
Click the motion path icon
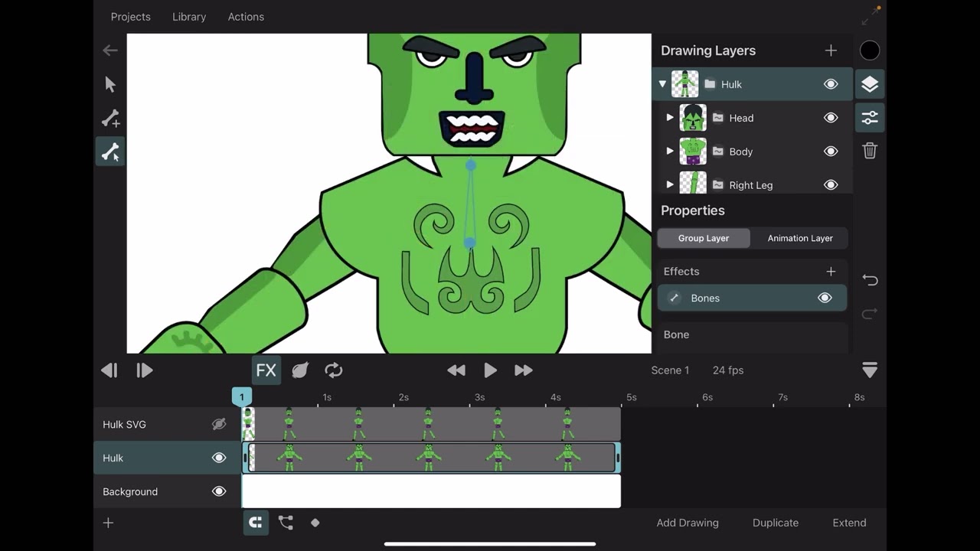(x=286, y=523)
